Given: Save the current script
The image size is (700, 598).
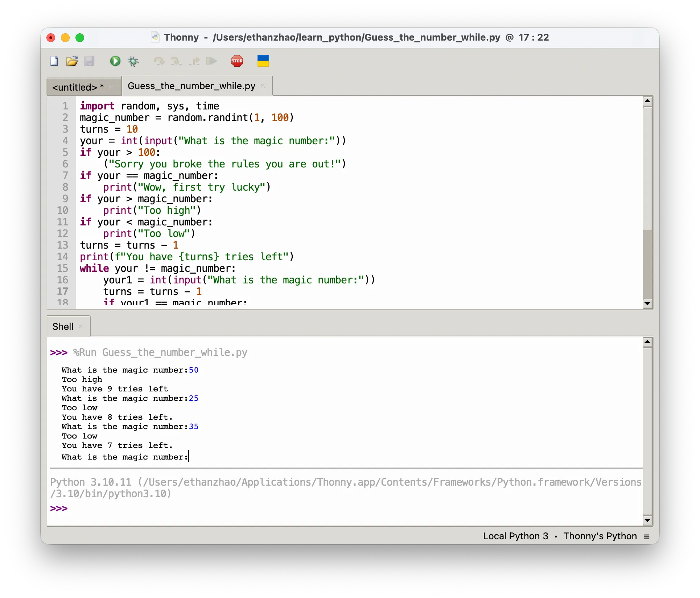Looking at the screenshot, I should (x=90, y=61).
